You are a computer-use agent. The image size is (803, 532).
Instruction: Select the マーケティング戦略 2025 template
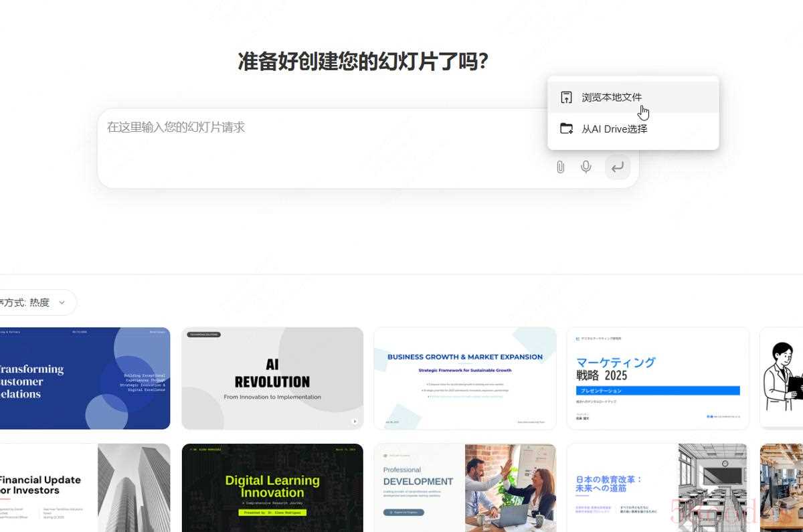[658, 378]
